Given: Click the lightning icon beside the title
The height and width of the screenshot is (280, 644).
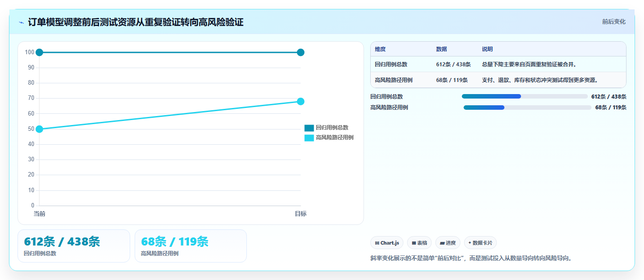Looking at the screenshot, I should tap(22, 22).
